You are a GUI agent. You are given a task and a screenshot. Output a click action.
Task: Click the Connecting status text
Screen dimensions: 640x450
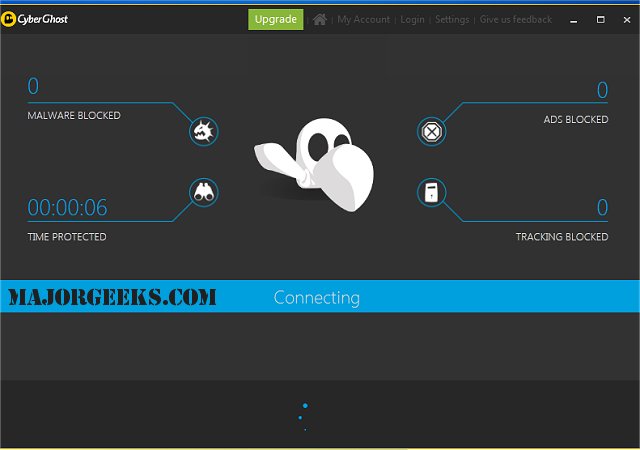pyautogui.click(x=317, y=298)
